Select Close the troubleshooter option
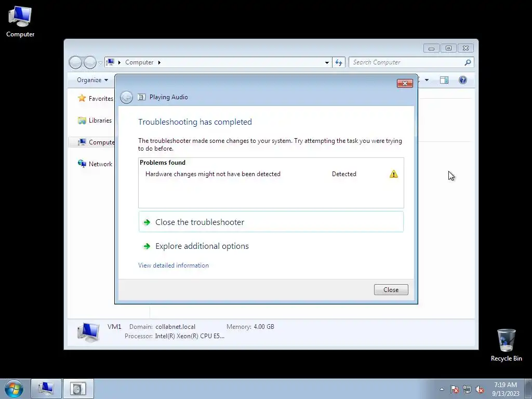This screenshot has height=399, width=532. 271,222
